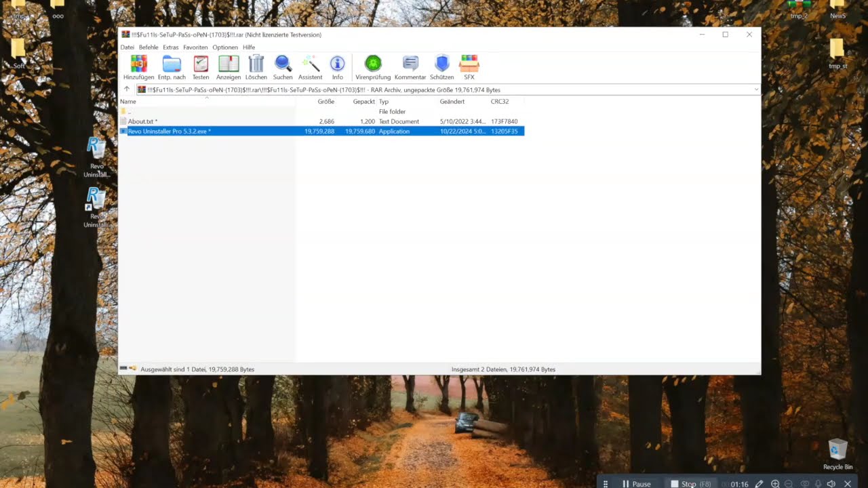Click the 'Text Document' type cell
Image resolution: width=868 pixels, height=488 pixels.
[399, 121]
